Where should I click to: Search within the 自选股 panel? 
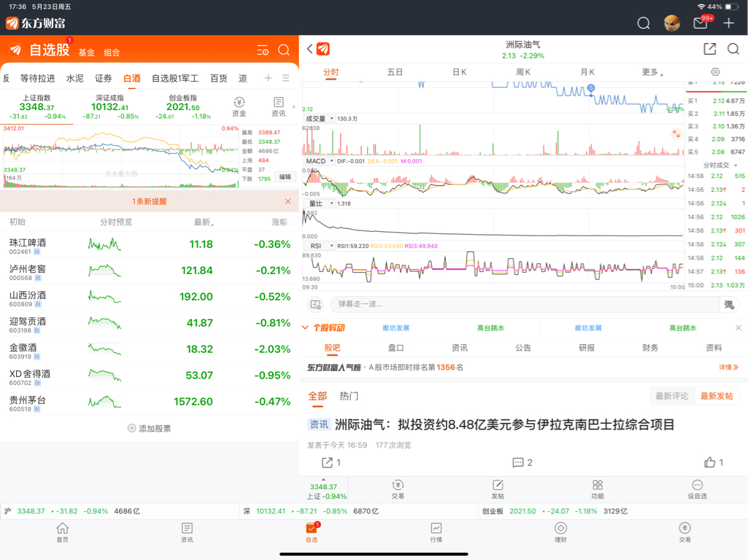(284, 50)
